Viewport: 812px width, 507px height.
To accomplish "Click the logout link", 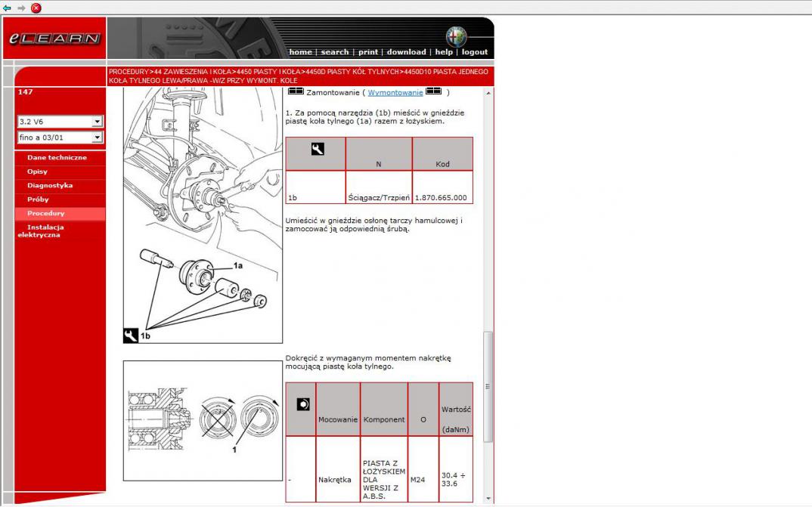I will (x=475, y=51).
